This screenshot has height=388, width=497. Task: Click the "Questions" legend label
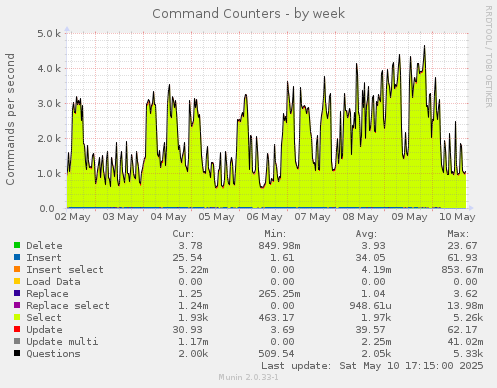(x=53, y=354)
